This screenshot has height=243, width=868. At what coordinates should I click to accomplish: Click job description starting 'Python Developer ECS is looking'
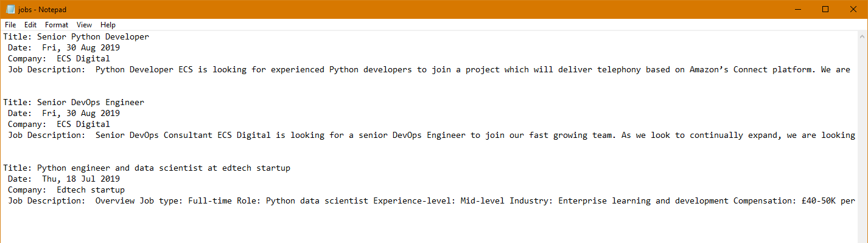(429, 70)
